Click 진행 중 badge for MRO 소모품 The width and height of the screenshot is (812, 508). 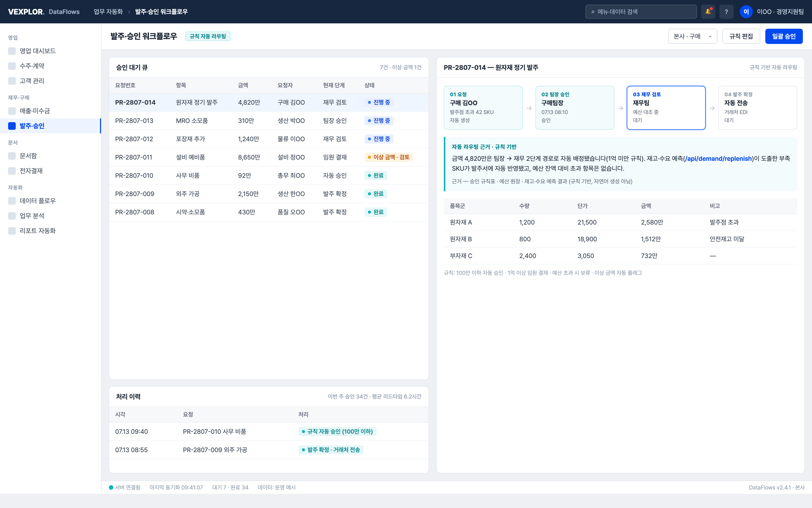[379, 121]
